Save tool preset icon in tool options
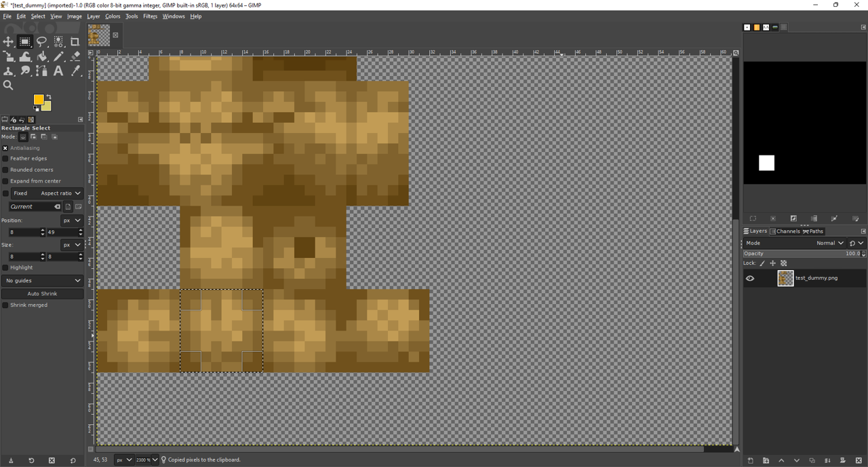Viewport: 868px width, 467px height. pos(11,461)
